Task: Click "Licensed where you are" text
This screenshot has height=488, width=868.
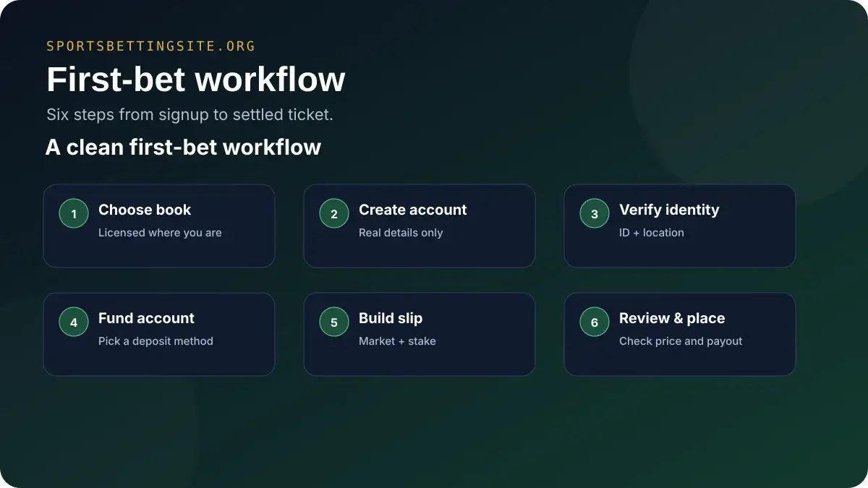Action: 160,233
